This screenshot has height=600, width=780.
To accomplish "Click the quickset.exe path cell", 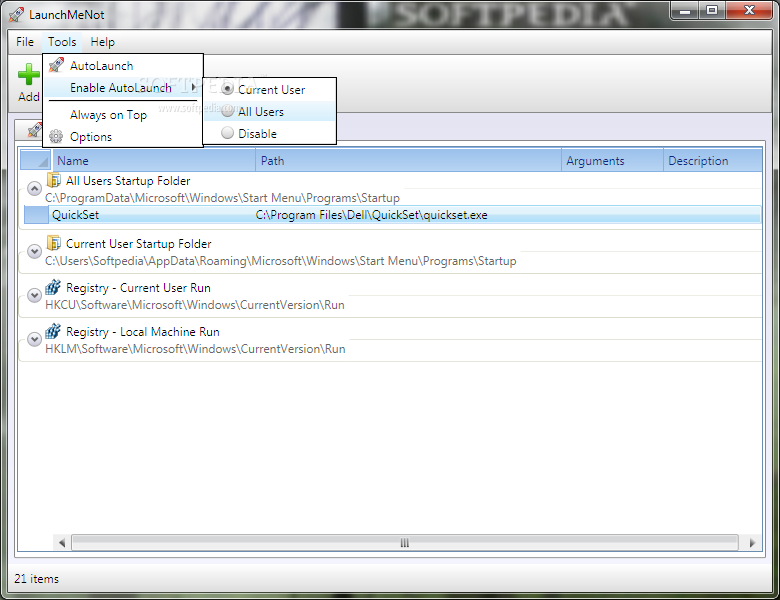I will click(372, 215).
